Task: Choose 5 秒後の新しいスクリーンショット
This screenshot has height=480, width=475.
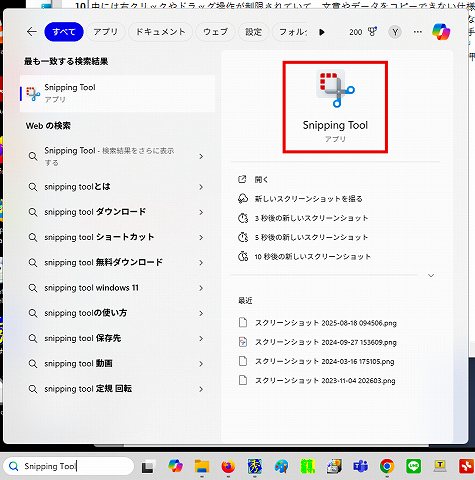Action: point(303,237)
